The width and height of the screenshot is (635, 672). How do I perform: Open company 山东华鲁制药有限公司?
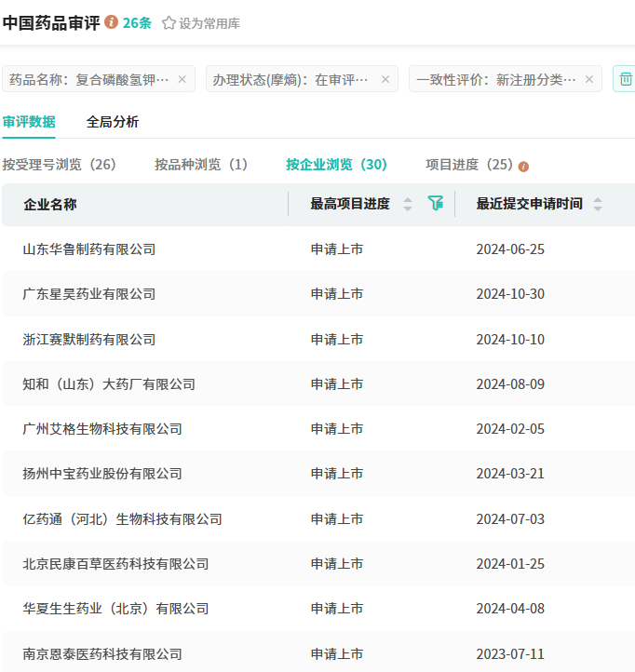click(89, 249)
